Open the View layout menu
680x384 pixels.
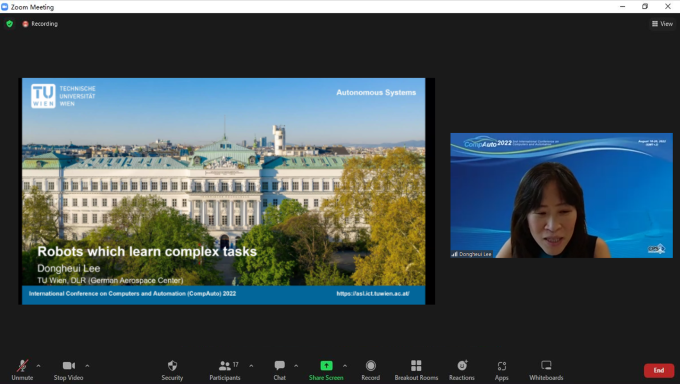pyautogui.click(x=662, y=24)
